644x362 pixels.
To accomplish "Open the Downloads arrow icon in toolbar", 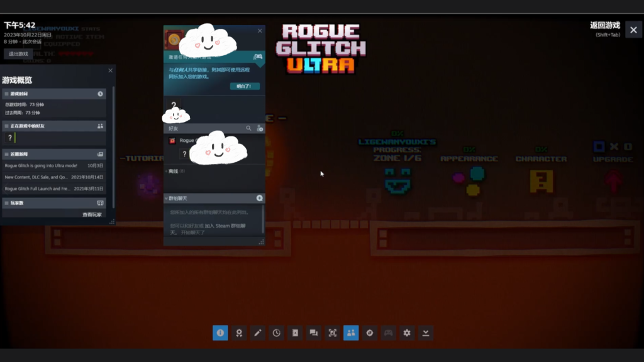I will pyautogui.click(x=426, y=333).
